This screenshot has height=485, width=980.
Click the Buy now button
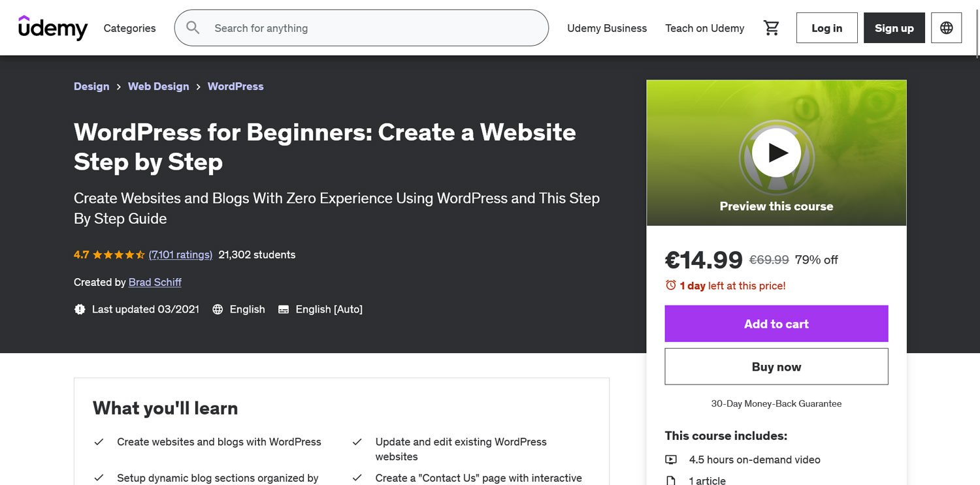[x=776, y=367]
